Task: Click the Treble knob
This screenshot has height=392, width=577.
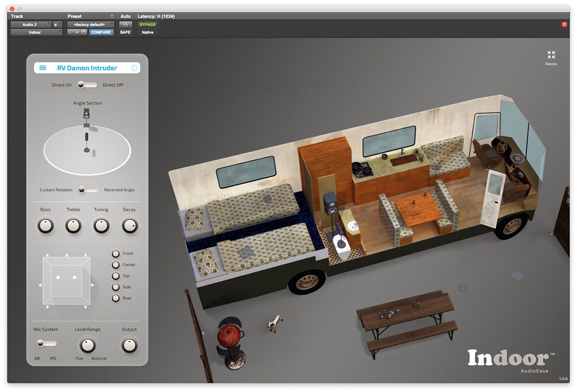Action: 73,225
